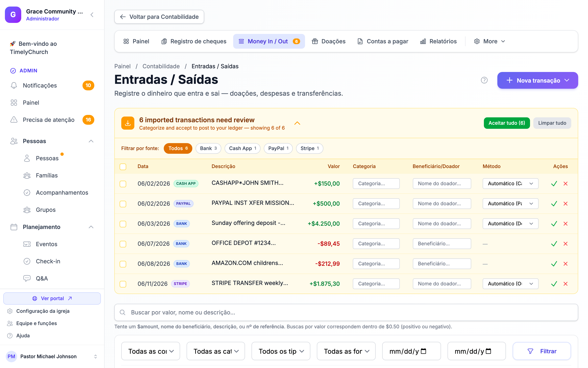Viewport: 588px width, 368px height.
Task: Open the Todos os tipos dropdown
Action: coord(281,351)
